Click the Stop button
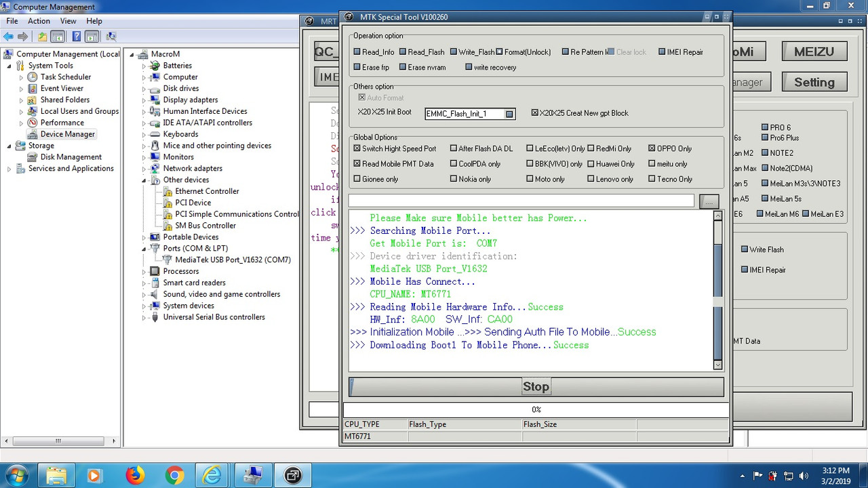Image resolution: width=868 pixels, height=488 pixels. point(536,386)
